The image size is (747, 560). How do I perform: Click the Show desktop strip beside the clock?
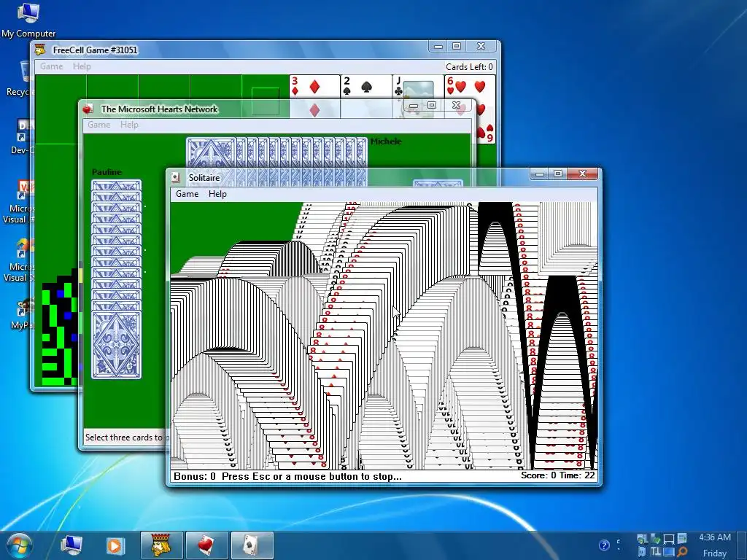click(743, 545)
